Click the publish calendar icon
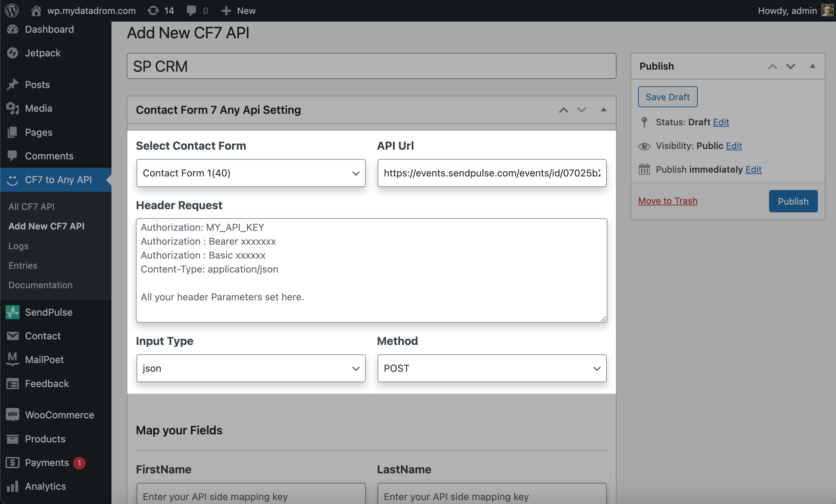 tap(644, 169)
